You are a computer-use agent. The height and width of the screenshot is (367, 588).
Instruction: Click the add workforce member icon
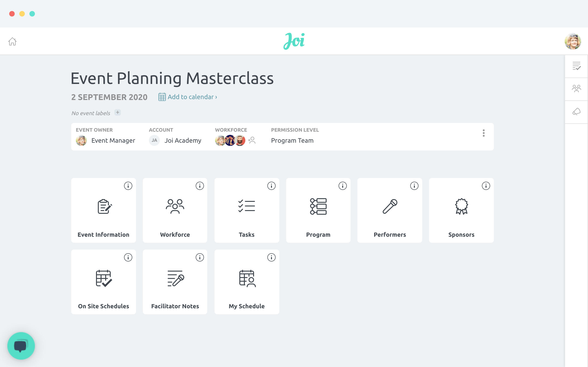[x=252, y=140]
